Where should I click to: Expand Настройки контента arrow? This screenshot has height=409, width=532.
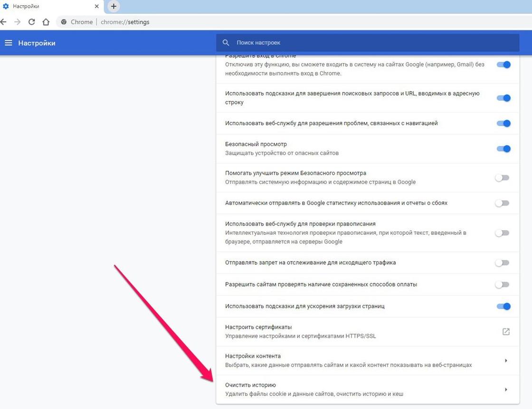pos(506,361)
